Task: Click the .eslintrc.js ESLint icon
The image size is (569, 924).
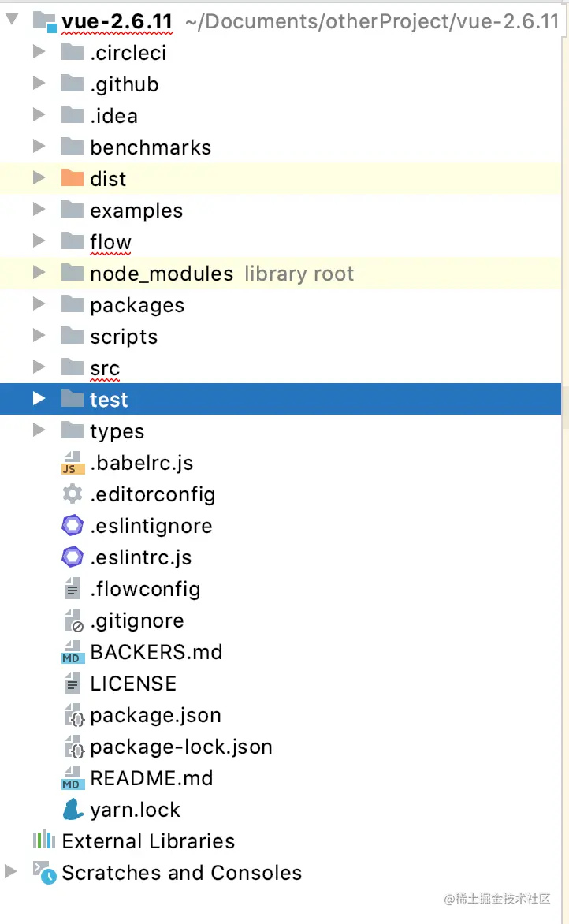Action: coord(72,557)
